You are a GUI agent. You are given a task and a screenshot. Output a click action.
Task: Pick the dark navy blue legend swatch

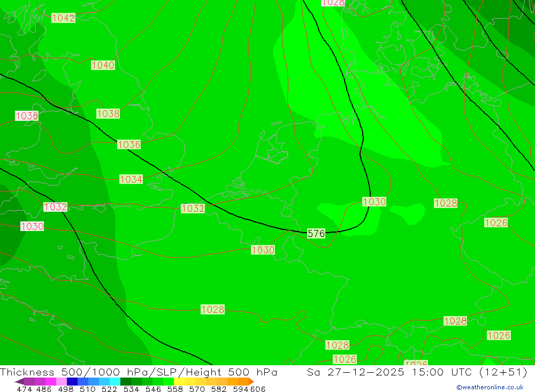(x=72, y=381)
